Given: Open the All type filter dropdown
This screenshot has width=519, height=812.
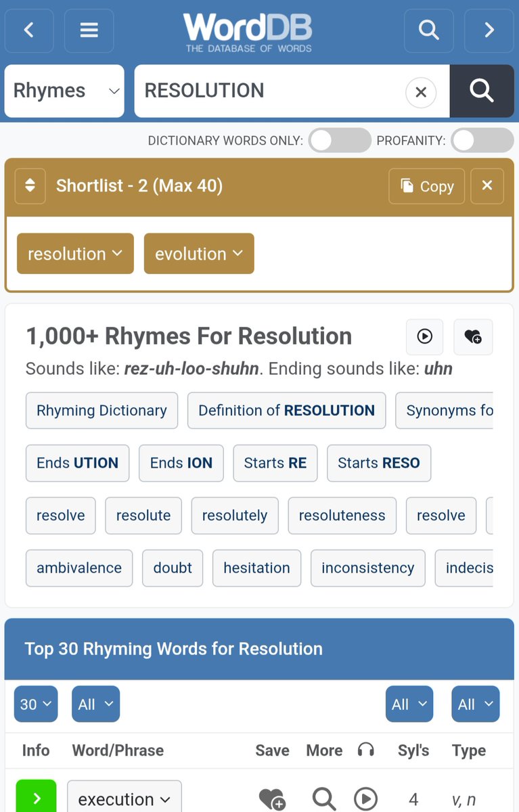Looking at the screenshot, I should pos(476,704).
